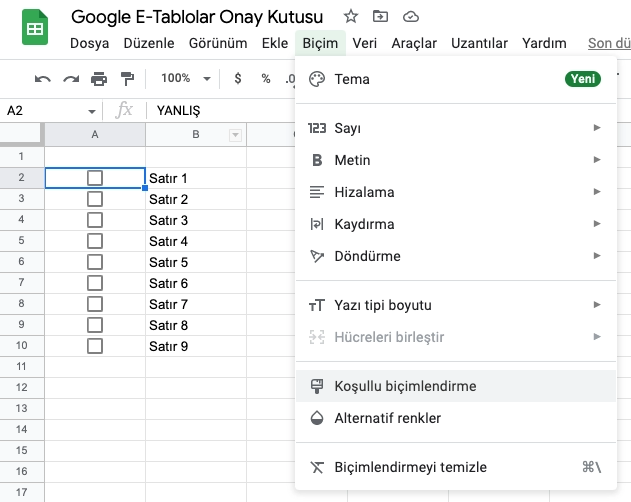Image resolution: width=631 pixels, height=502 pixels.
Task: Select the paint format roller icon
Action: [x=126, y=79]
